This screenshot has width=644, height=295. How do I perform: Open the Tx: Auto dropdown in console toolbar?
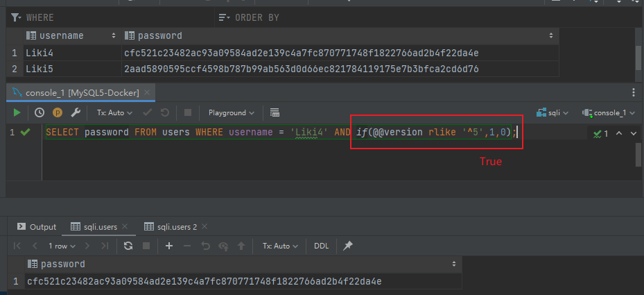pyautogui.click(x=114, y=112)
